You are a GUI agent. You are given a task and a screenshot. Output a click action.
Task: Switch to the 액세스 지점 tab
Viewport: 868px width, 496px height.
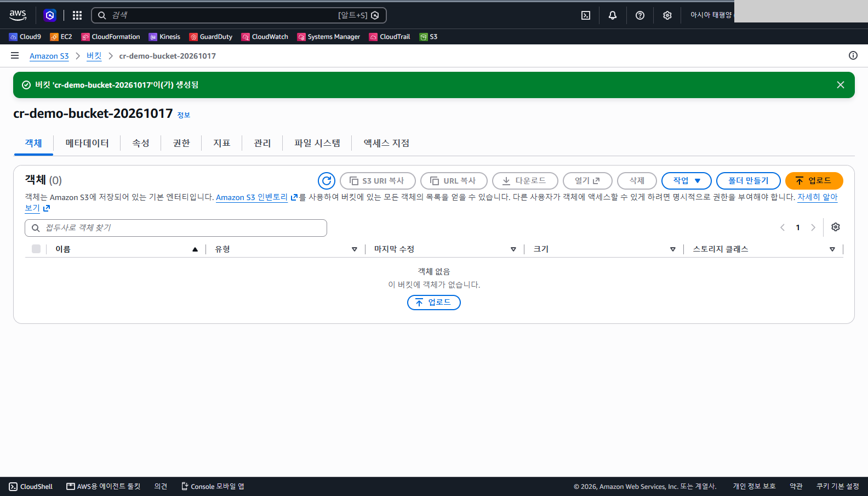coord(386,143)
